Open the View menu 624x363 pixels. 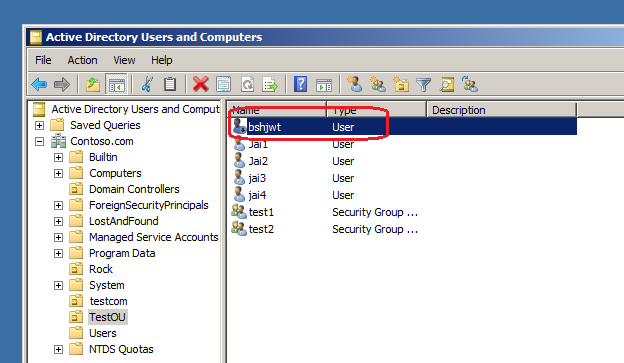coord(124,60)
